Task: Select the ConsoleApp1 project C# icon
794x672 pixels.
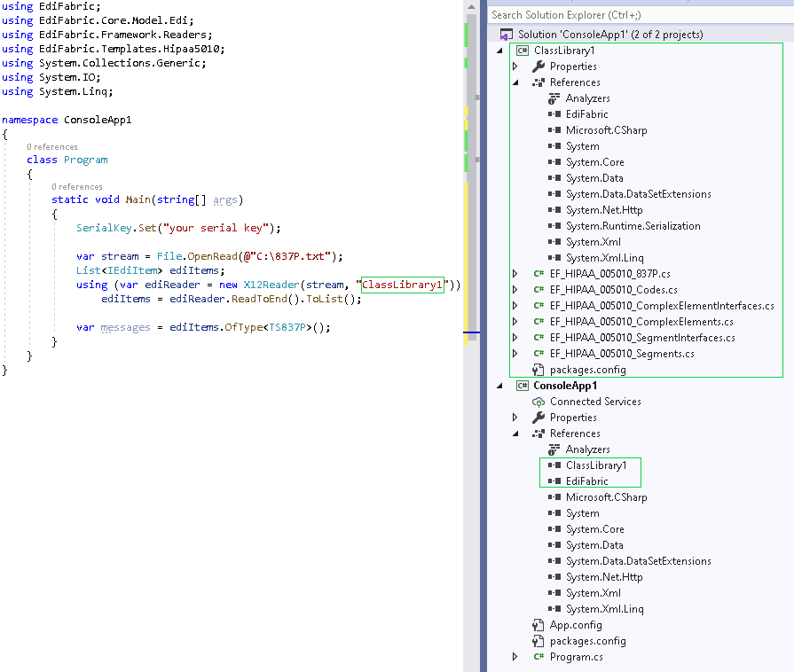Action: pos(522,386)
